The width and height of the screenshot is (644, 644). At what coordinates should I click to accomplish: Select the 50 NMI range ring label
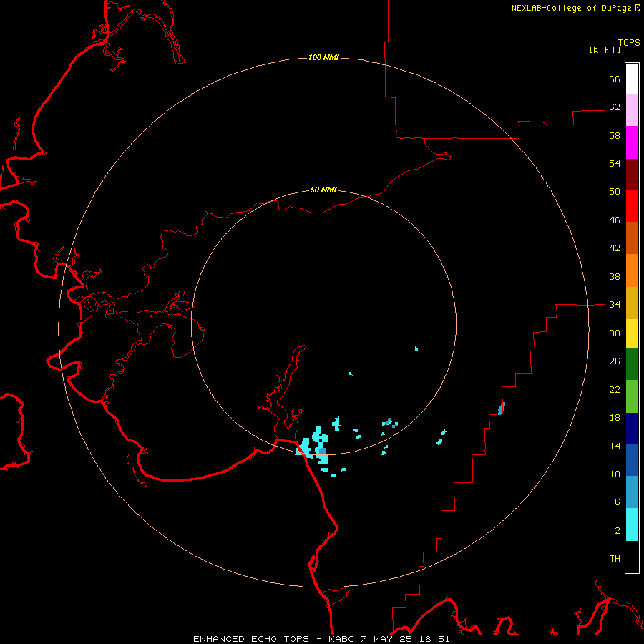coord(323,190)
